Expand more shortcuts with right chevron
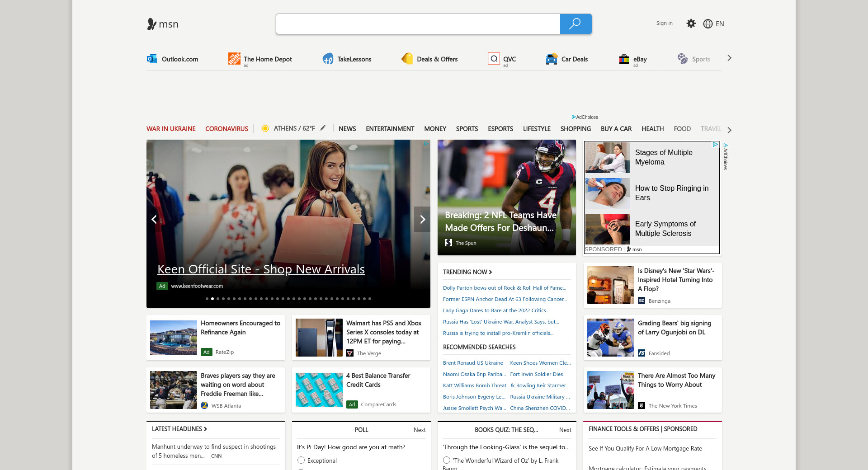868x470 pixels. (729, 58)
